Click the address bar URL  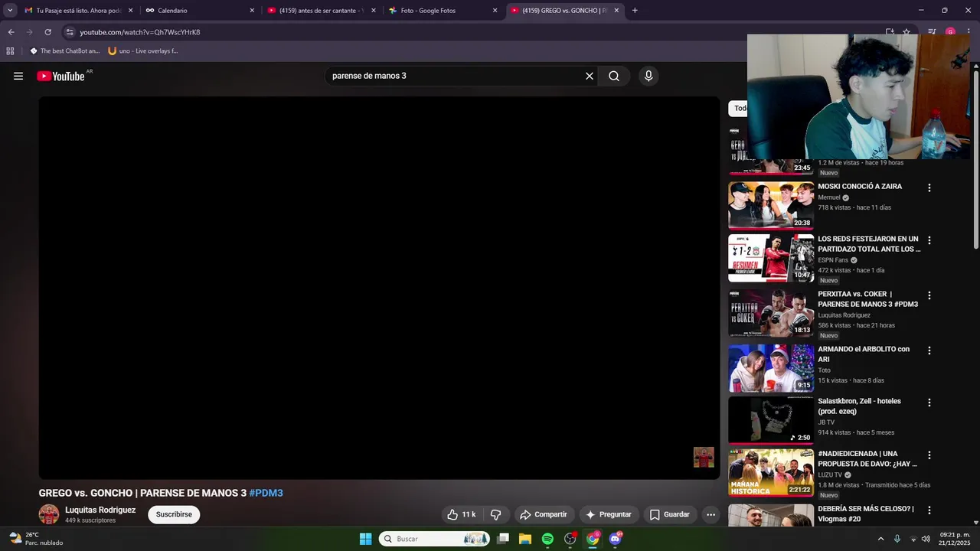[140, 32]
